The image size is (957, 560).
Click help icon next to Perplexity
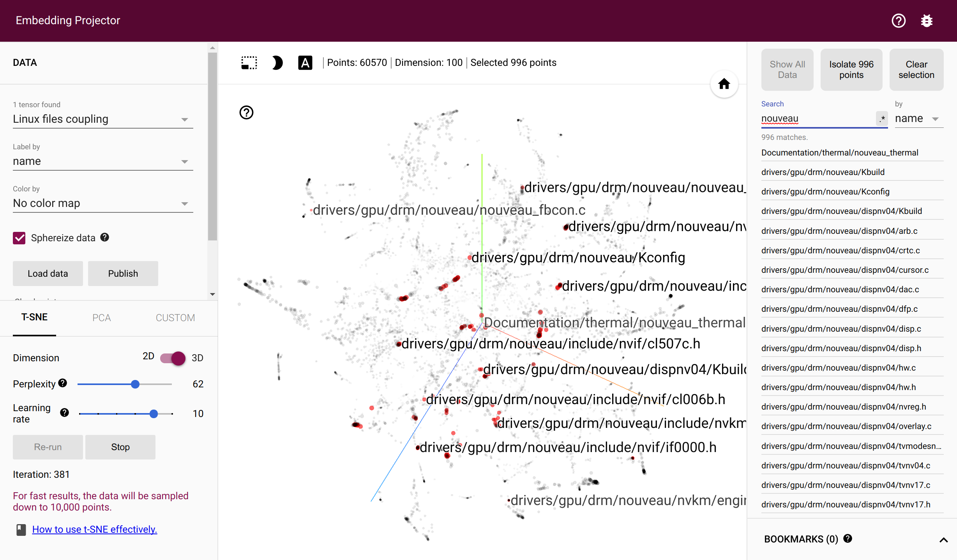coord(63,383)
